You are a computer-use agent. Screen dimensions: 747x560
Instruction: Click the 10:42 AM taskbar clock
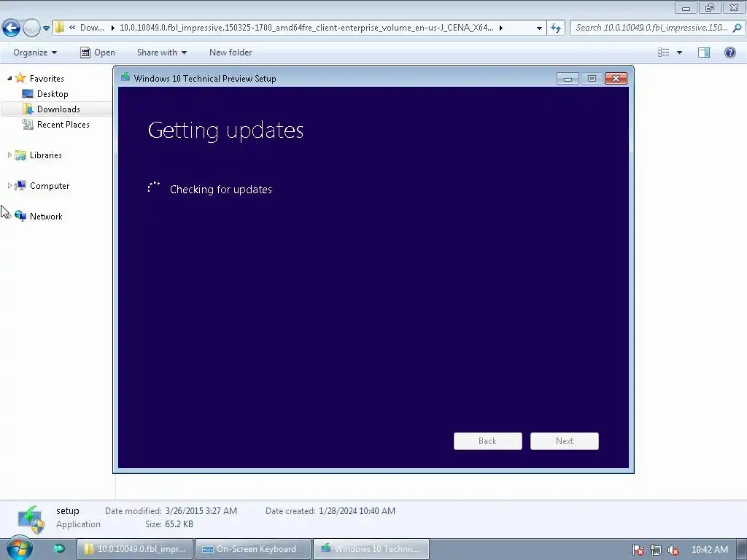709,550
